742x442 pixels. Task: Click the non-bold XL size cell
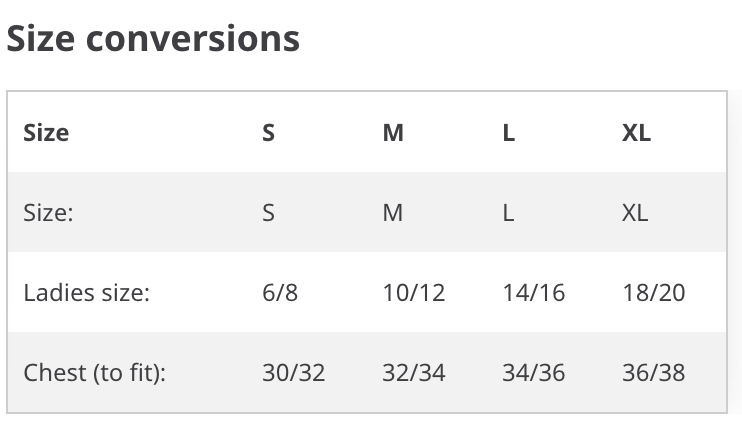tap(635, 212)
